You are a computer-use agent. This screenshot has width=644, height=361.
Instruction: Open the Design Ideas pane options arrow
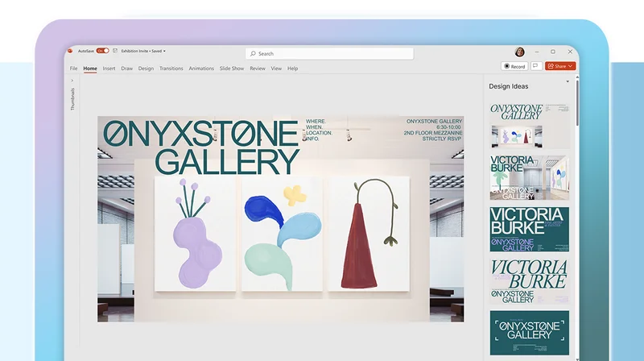click(x=568, y=81)
